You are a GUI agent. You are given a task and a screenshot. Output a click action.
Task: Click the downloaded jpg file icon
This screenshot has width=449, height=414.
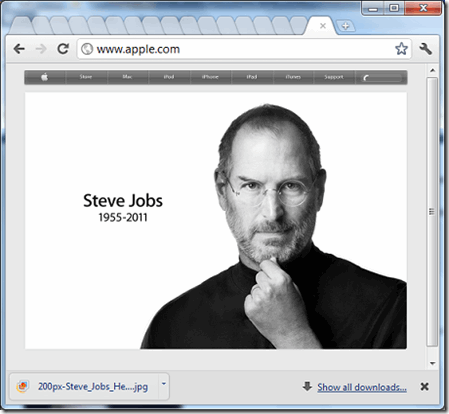(x=22, y=387)
